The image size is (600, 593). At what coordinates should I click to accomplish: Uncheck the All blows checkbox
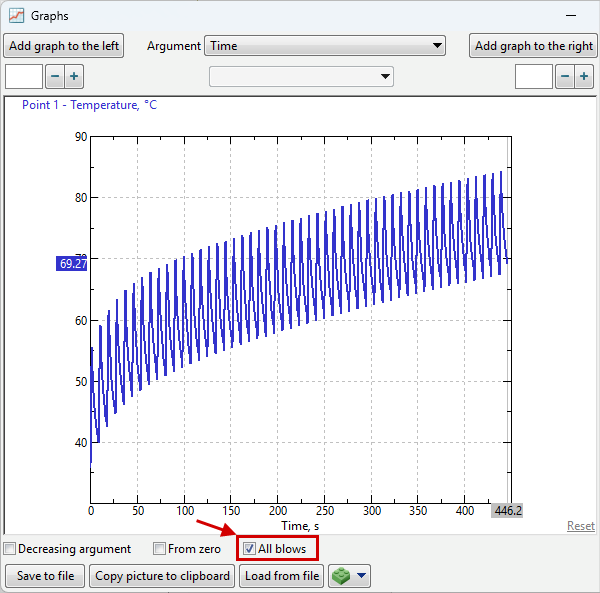point(250,549)
